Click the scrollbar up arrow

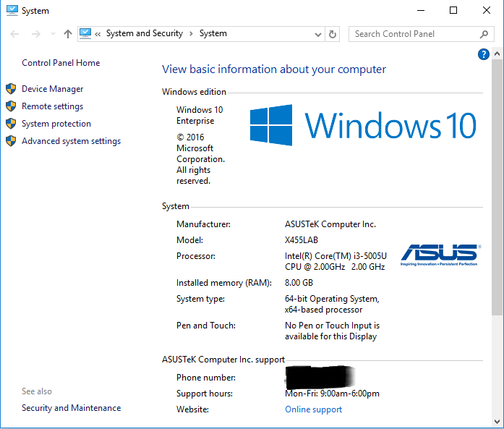click(x=497, y=54)
